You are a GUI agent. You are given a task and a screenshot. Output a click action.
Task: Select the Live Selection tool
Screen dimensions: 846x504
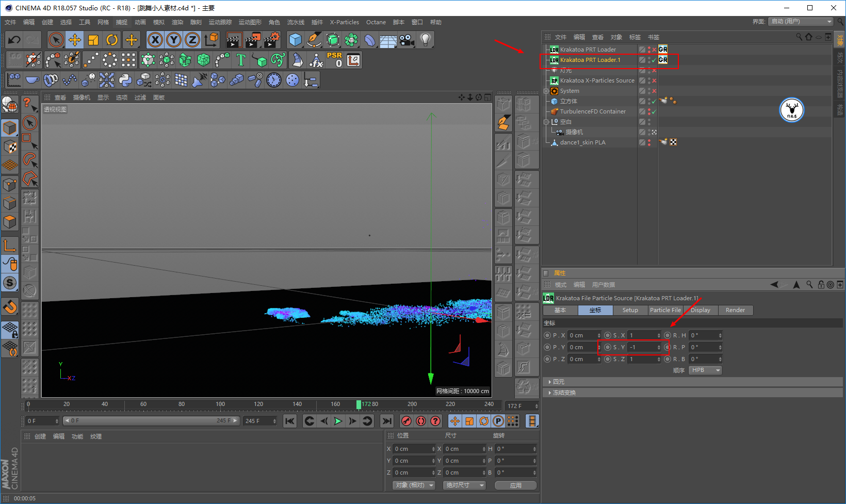click(56, 40)
